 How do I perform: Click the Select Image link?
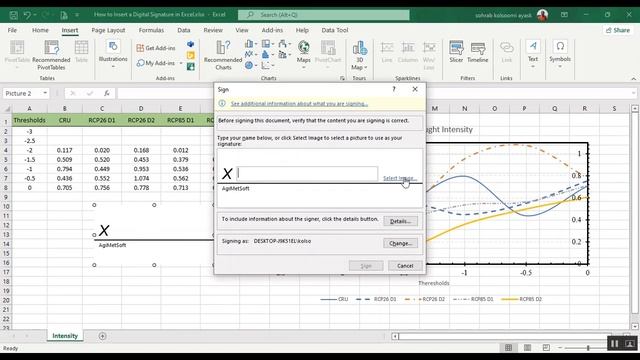pos(400,178)
